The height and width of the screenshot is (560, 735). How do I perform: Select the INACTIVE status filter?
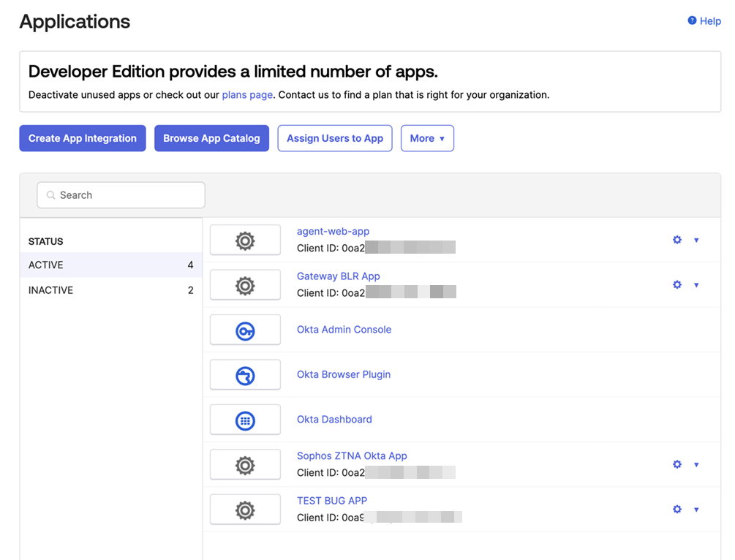[110, 290]
